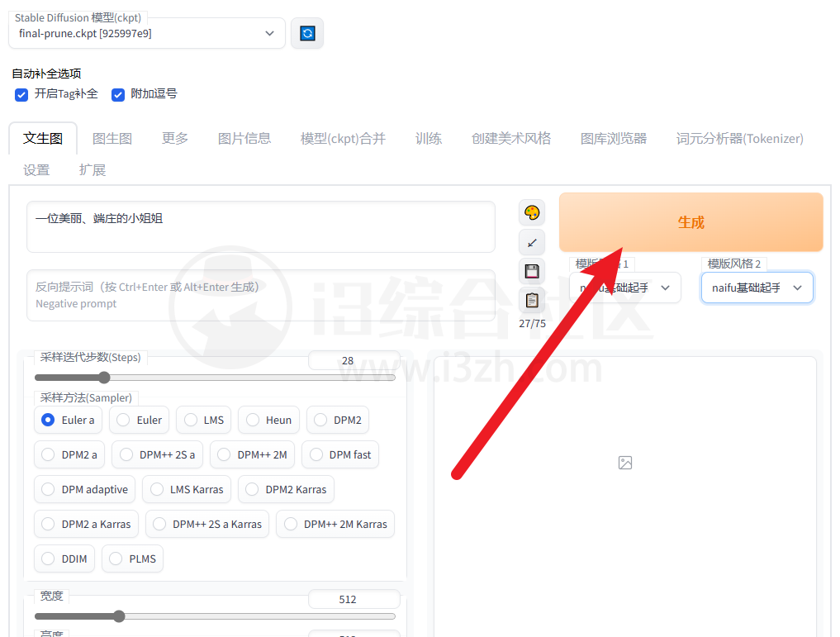Toggle the 开启Tag补全 checkbox
The height and width of the screenshot is (637, 840).
[21, 95]
